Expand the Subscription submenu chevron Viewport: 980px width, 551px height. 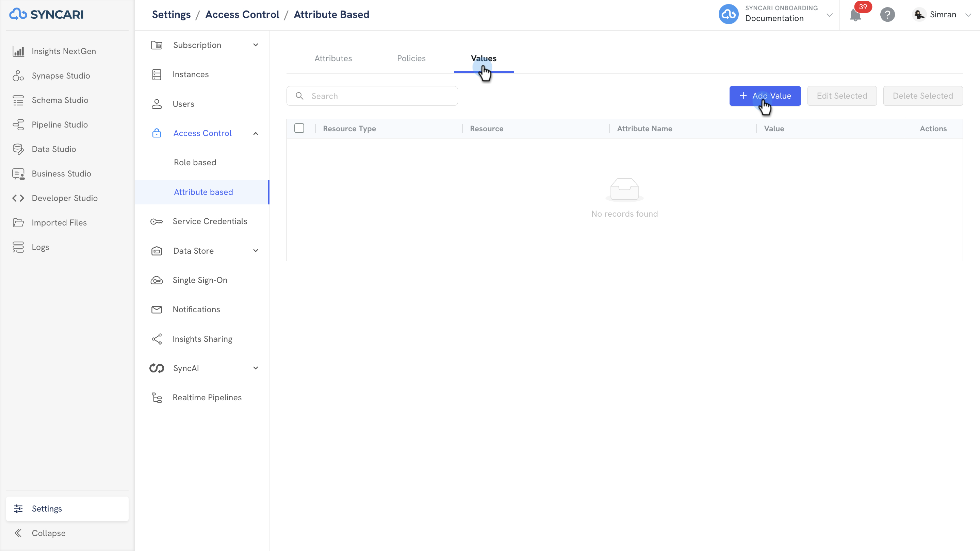point(256,45)
